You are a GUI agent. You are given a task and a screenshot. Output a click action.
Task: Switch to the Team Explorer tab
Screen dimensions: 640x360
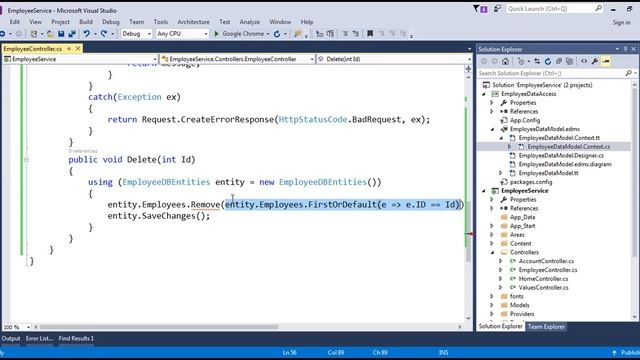[546, 327]
